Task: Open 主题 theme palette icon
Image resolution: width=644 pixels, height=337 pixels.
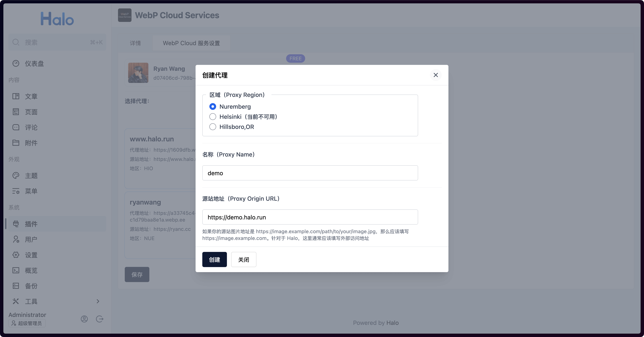Action: pyautogui.click(x=16, y=176)
